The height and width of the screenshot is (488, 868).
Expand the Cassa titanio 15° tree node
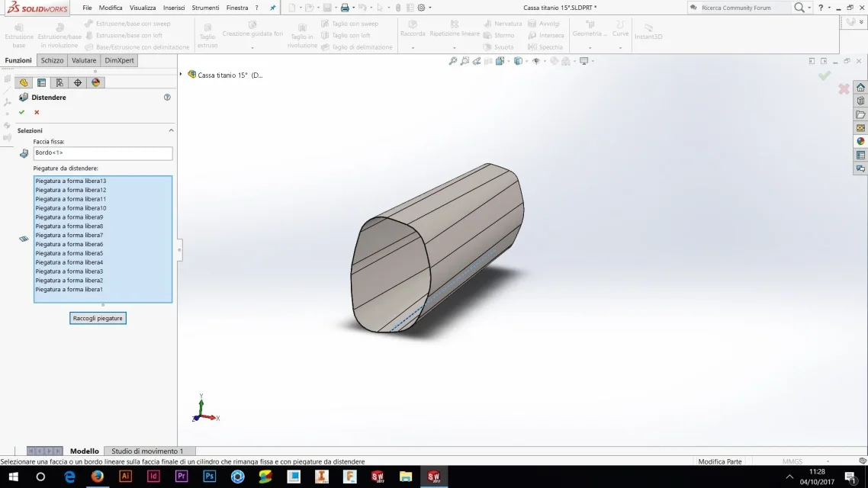[181, 74]
